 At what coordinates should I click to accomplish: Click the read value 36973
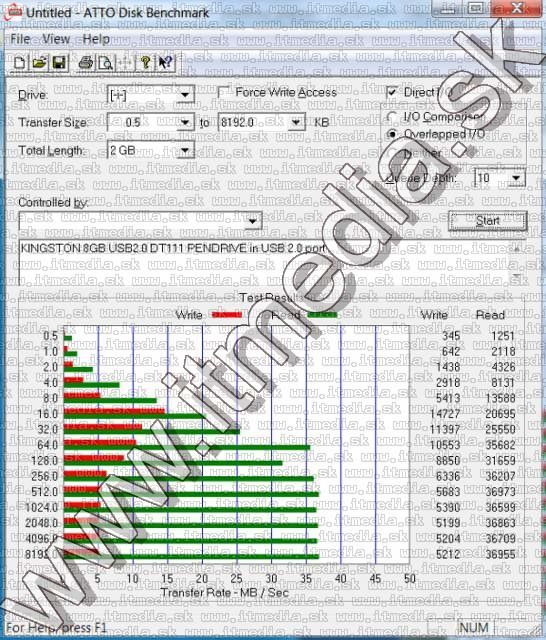pos(500,491)
